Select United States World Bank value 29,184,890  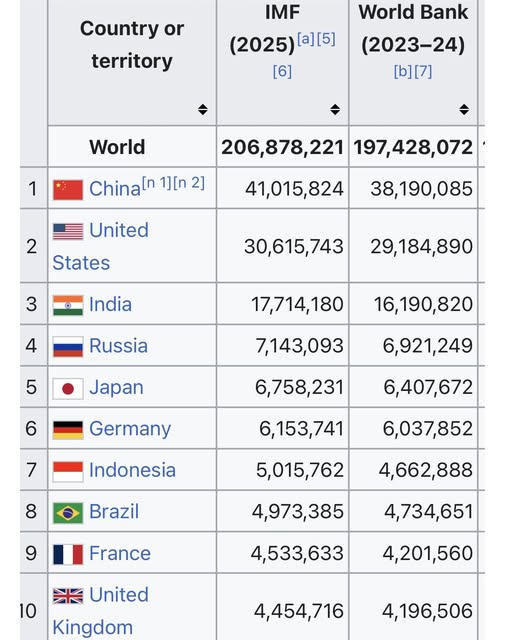421,247
